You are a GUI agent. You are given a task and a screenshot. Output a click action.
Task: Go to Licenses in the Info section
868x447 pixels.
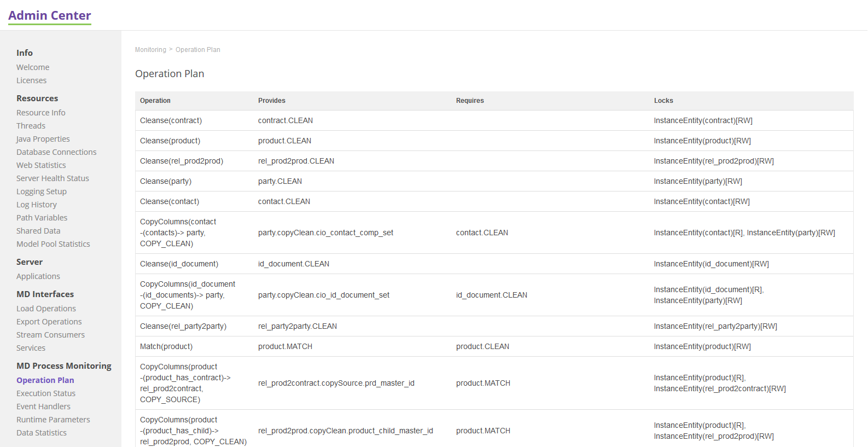pyautogui.click(x=31, y=80)
